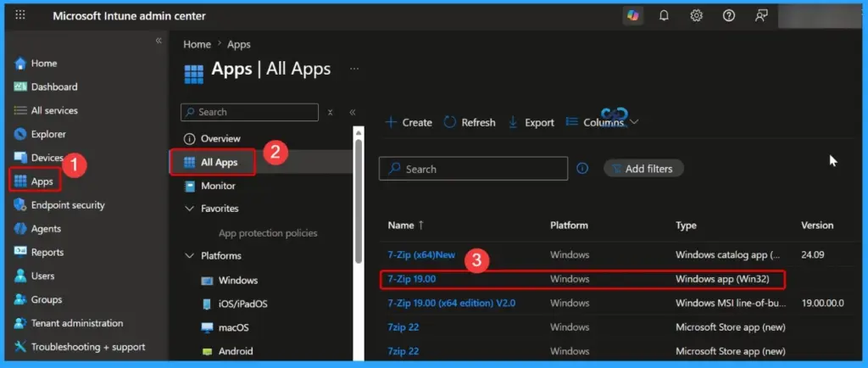This screenshot has width=868, height=368.
Task: Collapse the left navigation with double chevron
Action: tap(159, 41)
